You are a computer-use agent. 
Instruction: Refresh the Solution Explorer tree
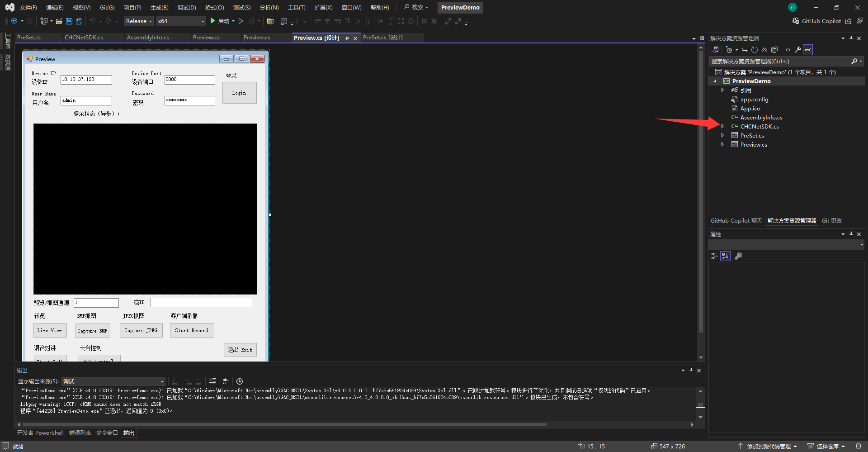(754, 50)
